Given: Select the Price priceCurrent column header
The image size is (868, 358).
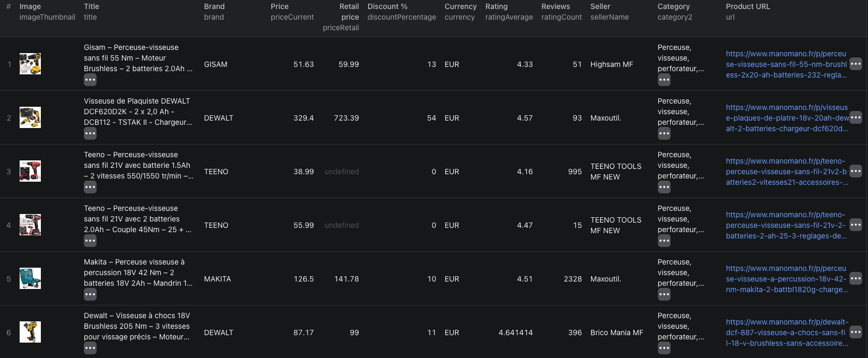Looking at the screenshot, I should pyautogui.click(x=292, y=12).
